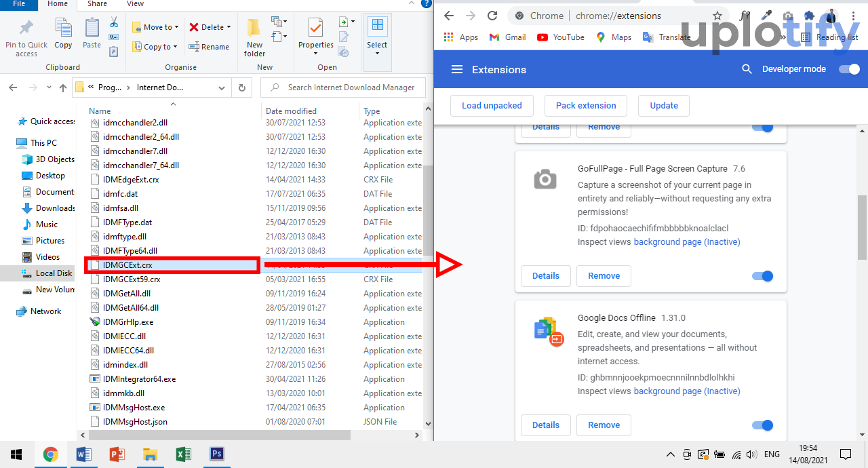Switch to the Share ribbon tab
The image size is (868, 468).
pos(97,4)
